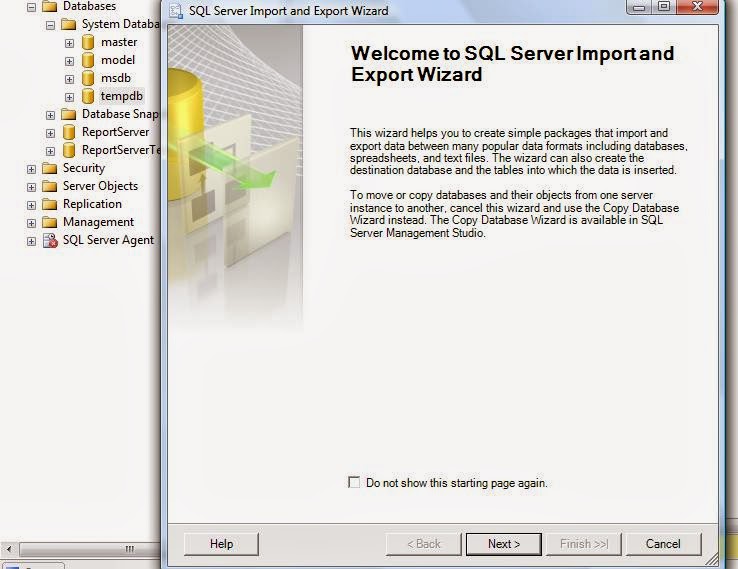Expand the master database node
The width and height of the screenshot is (738, 569).
(x=69, y=43)
